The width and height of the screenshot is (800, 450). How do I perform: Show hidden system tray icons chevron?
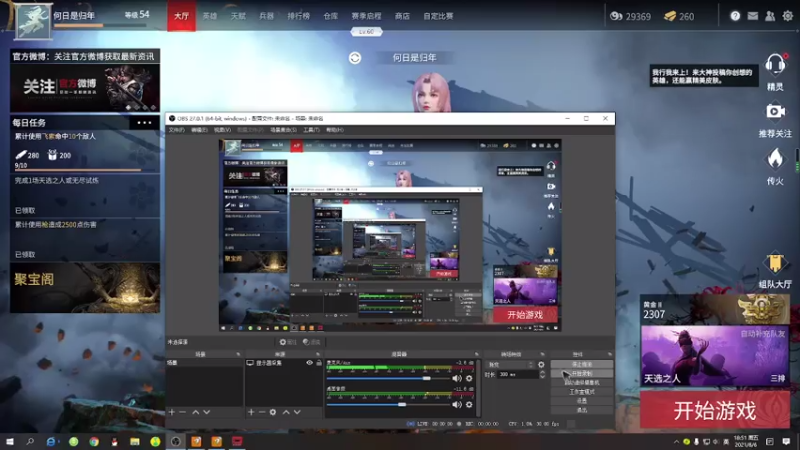pyautogui.click(x=677, y=442)
